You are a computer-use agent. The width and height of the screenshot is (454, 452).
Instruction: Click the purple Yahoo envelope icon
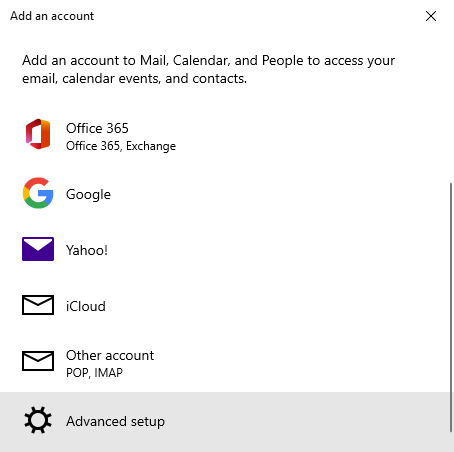(x=38, y=249)
